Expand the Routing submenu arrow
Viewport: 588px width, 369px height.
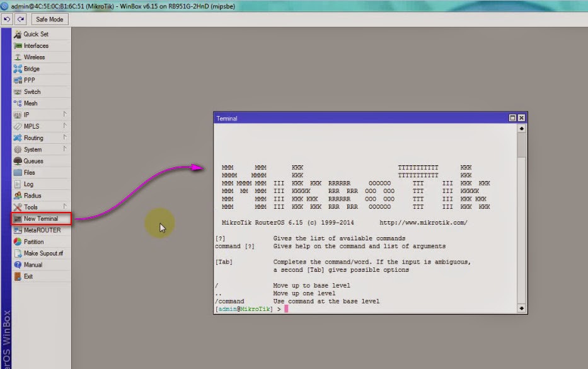64,138
